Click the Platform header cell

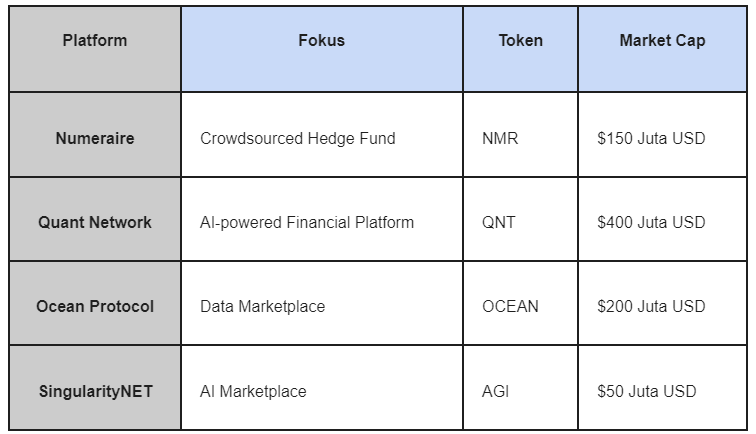95,49
